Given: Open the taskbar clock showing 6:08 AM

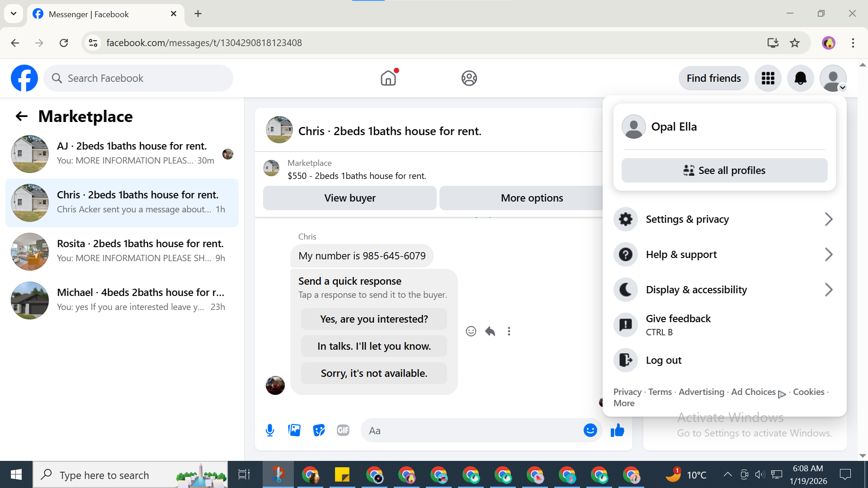Looking at the screenshot, I should pos(808,474).
